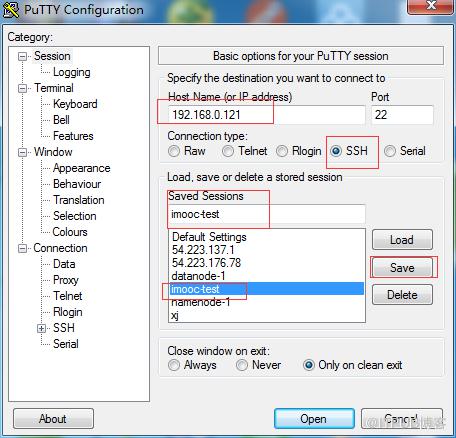Open the Proxy category
Screen dimensions: 456x438
click(x=66, y=280)
